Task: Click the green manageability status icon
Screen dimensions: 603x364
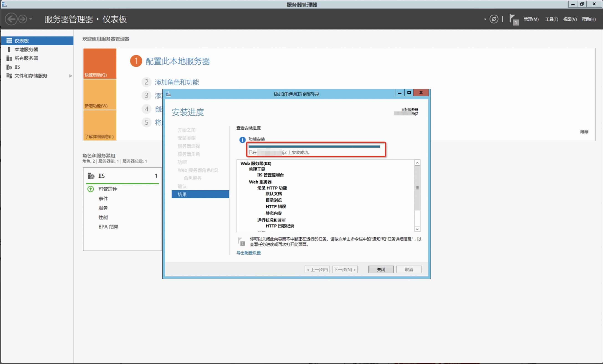Action: 91,189
